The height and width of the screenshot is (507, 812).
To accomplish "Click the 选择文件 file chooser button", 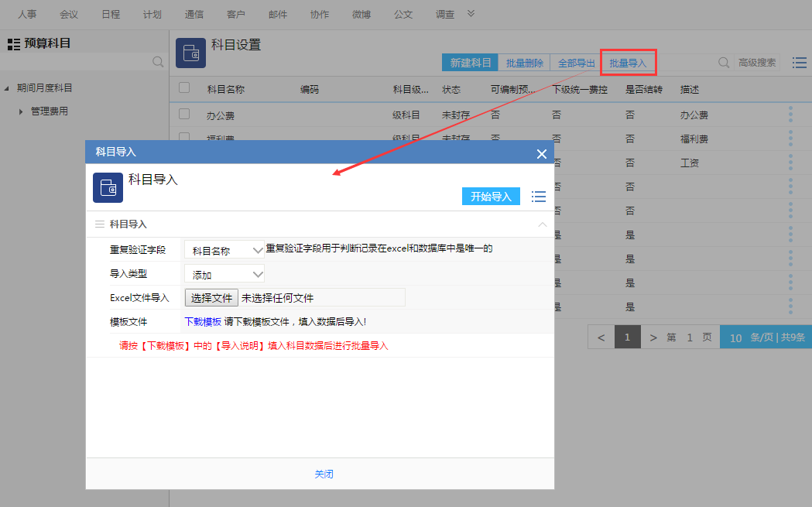I will (x=211, y=298).
